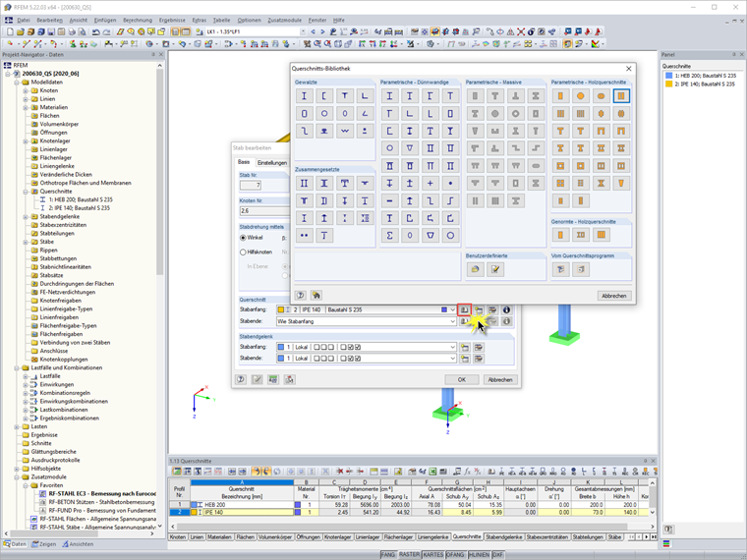Select highlighted double rectangle timber section
The height and width of the screenshot is (560, 747).
(x=621, y=95)
